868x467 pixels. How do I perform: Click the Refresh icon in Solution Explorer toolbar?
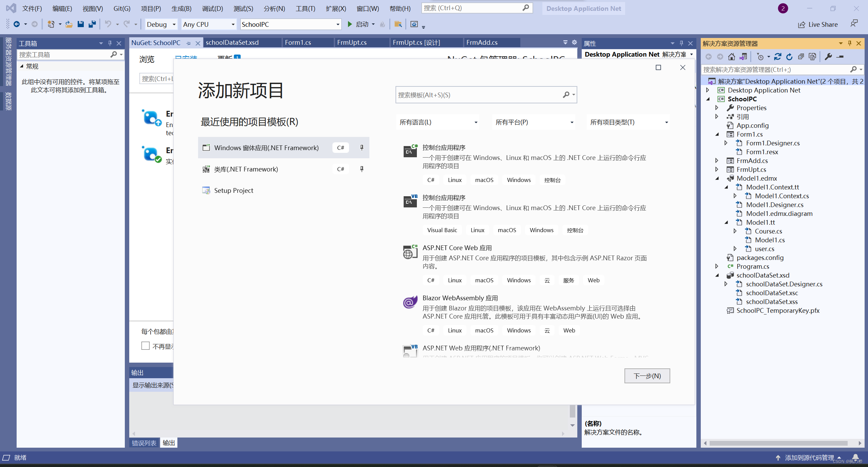click(789, 57)
